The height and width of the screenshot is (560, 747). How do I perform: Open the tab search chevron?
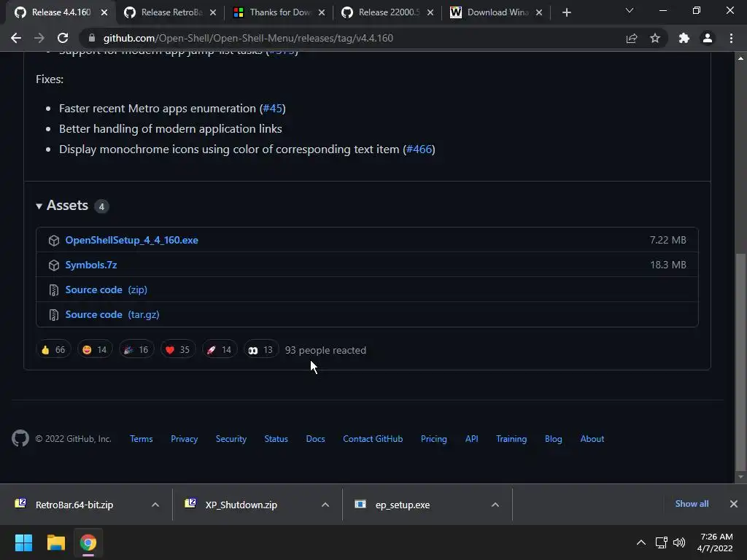(630, 10)
